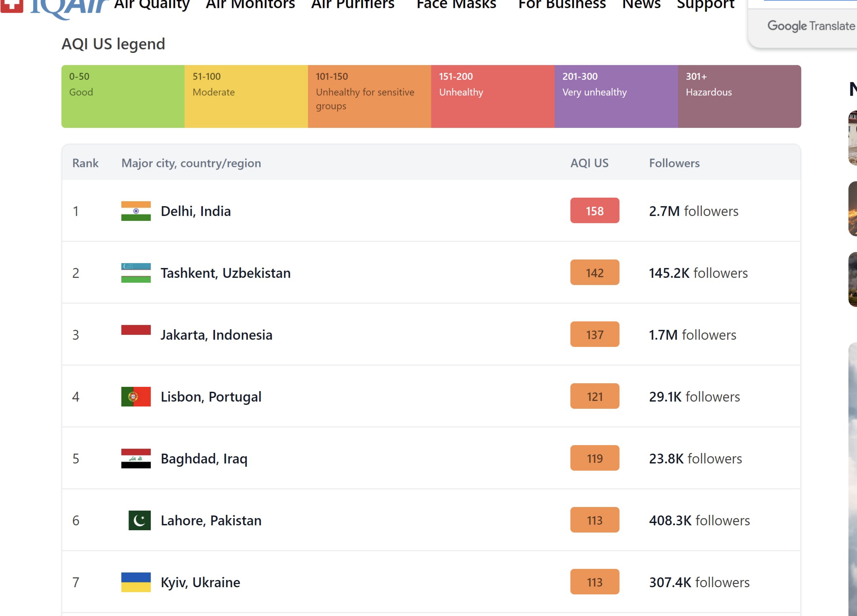The height and width of the screenshot is (616, 857).
Task: Click the Google Translate widget
Action: 810,26
